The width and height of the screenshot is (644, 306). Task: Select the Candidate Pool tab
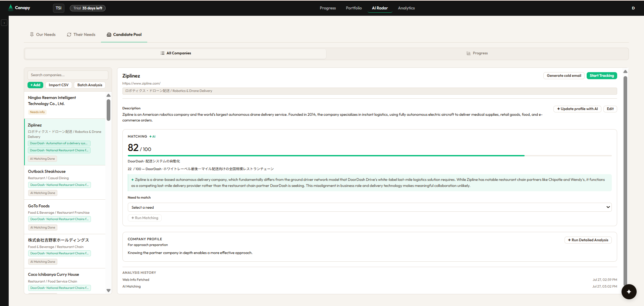click(x=124, y=35)
